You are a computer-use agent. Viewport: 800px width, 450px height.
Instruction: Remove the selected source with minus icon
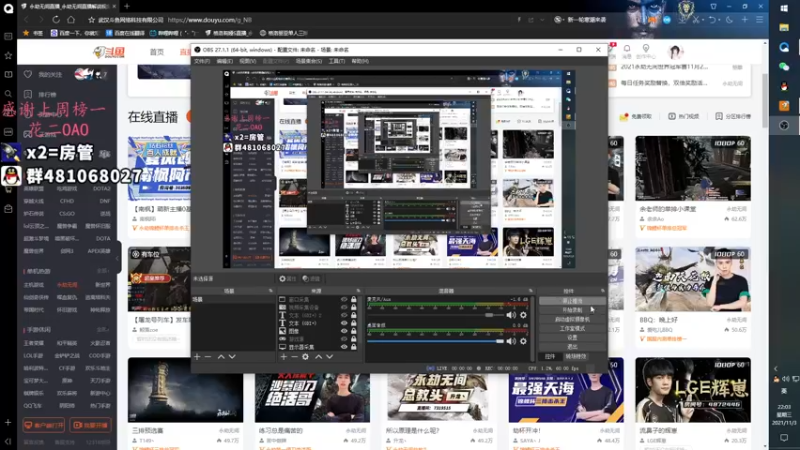[x=294, y=357]
